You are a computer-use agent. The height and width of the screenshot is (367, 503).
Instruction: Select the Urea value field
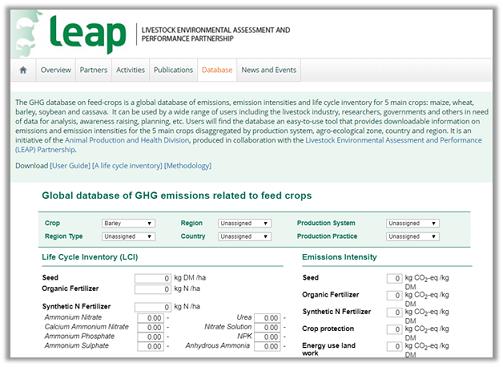pyautogui.click(x=267, y=318)
